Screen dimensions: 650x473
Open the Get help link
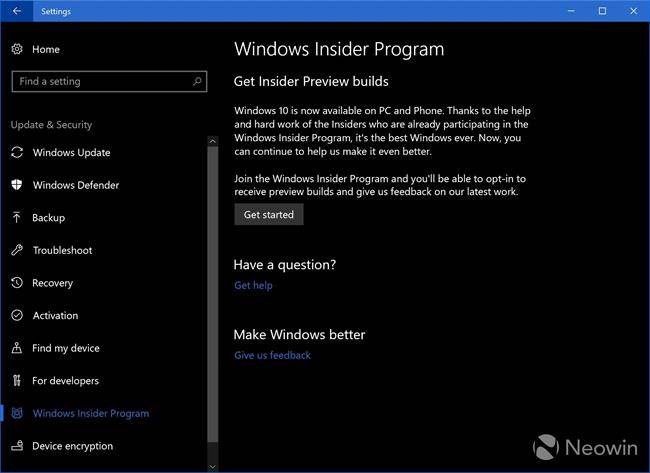253,285
